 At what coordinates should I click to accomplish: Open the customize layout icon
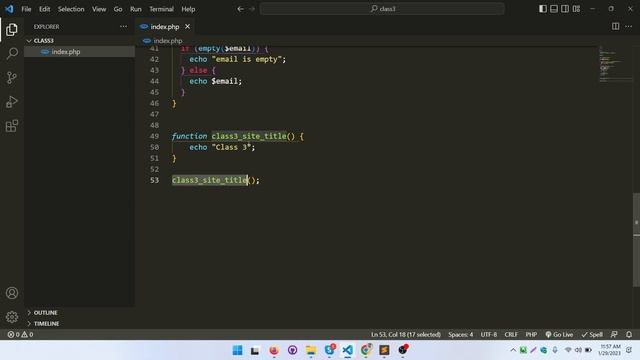coord(576,9)
